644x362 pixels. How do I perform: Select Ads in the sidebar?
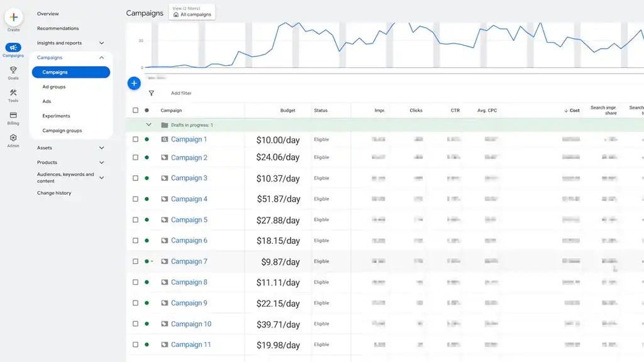coord(47,101)
